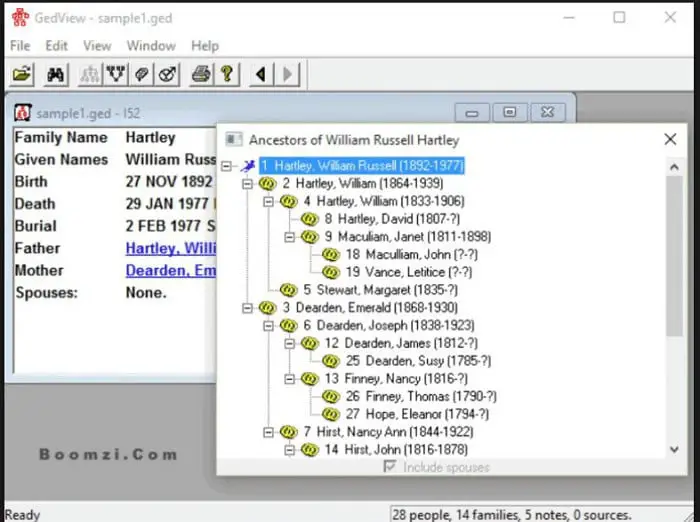
Task: Collapse node 12 Dearden, James
Action: [290, 343]
